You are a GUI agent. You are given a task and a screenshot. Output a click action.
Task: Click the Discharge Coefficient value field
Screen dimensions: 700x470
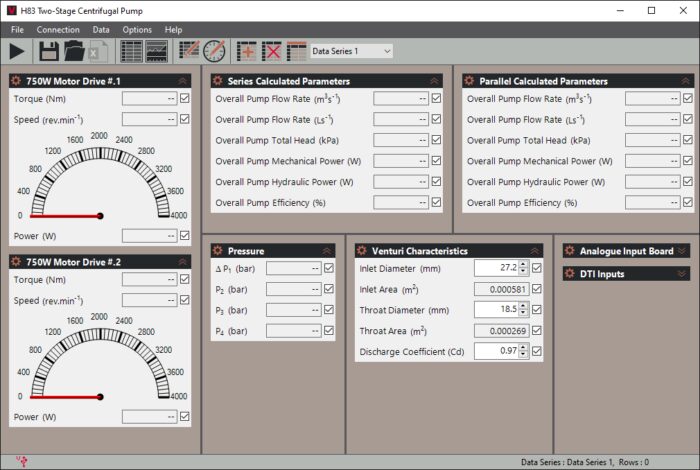tap(496, 351)
